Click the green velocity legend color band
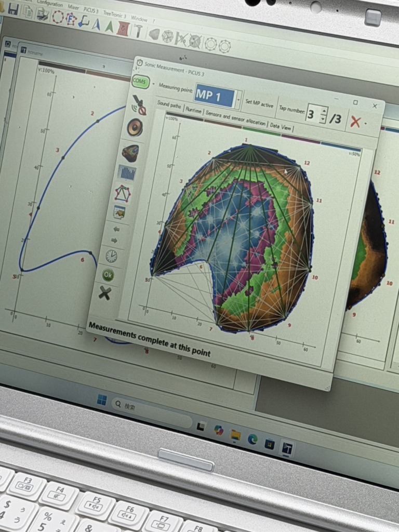Image resolution: width=399 pixels, height=532 pixels. coord(261,132)
